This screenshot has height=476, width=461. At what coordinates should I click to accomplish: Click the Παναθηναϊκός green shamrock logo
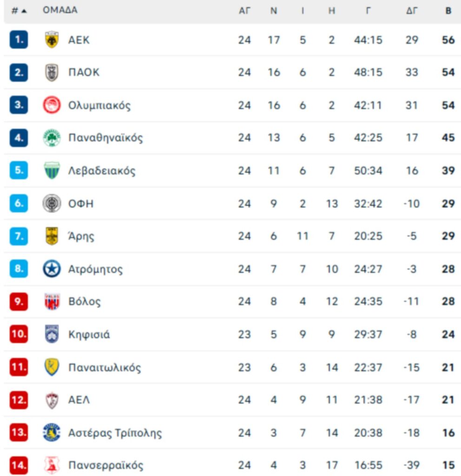tap(52, 138)
